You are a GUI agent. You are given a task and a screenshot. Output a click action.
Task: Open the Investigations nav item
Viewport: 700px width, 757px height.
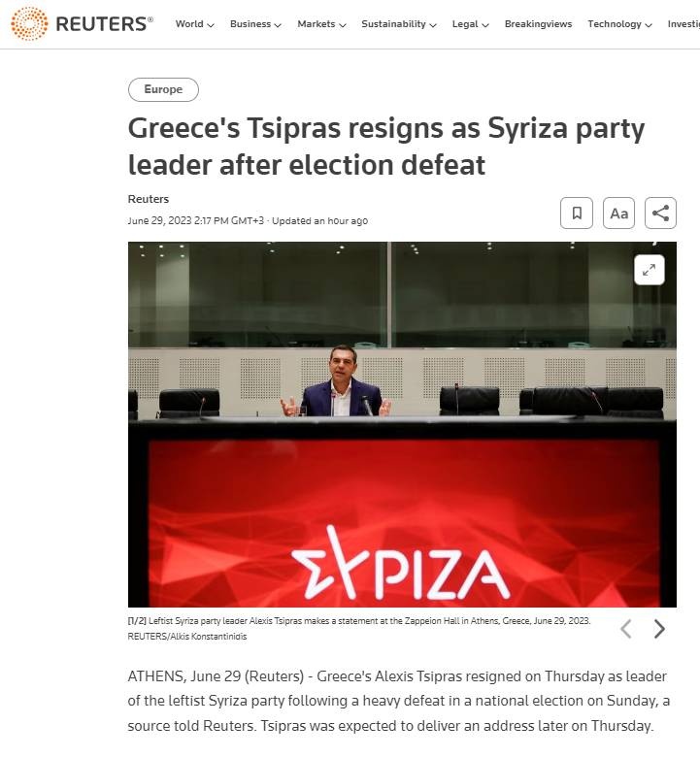point(683,24)
